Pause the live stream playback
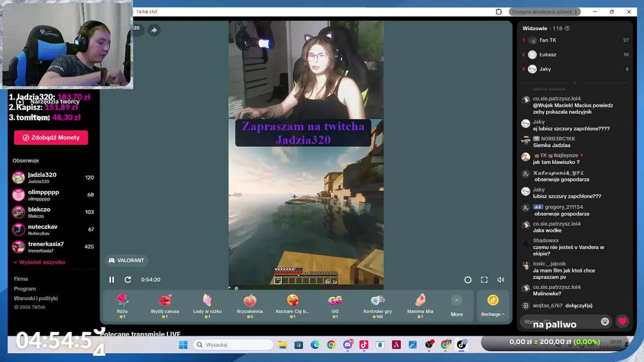The image size is (644, 362). coord(112,280)
